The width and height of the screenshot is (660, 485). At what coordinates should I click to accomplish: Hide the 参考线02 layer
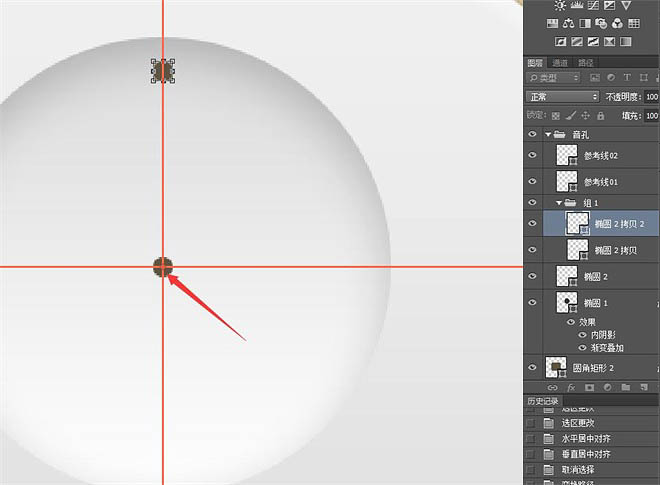532,156
